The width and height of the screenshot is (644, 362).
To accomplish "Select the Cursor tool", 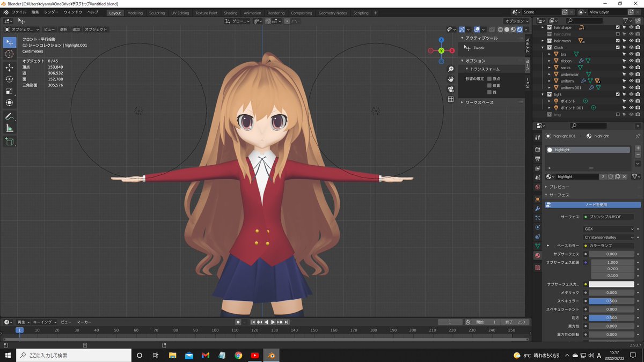I will (9, 54).
